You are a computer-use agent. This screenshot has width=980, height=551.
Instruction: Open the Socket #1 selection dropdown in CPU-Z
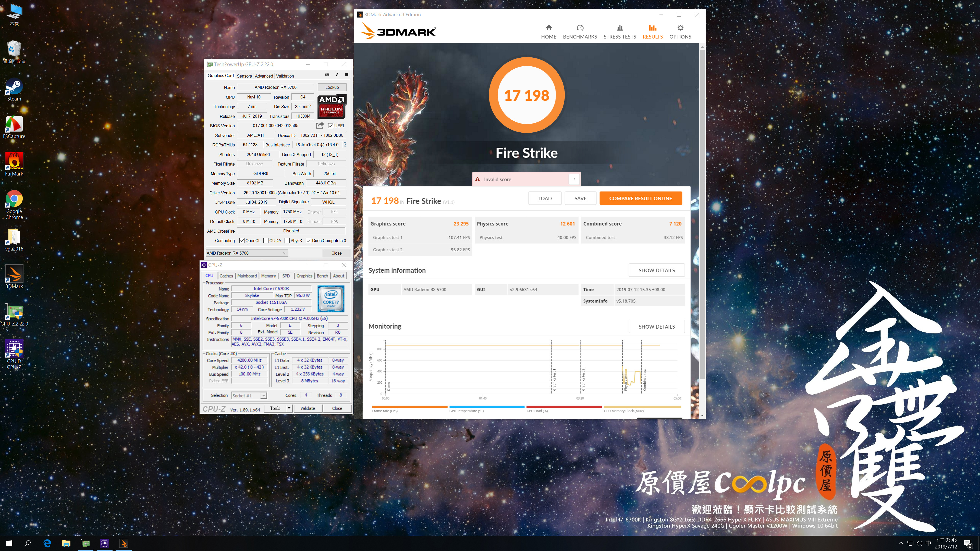(249, 395)
